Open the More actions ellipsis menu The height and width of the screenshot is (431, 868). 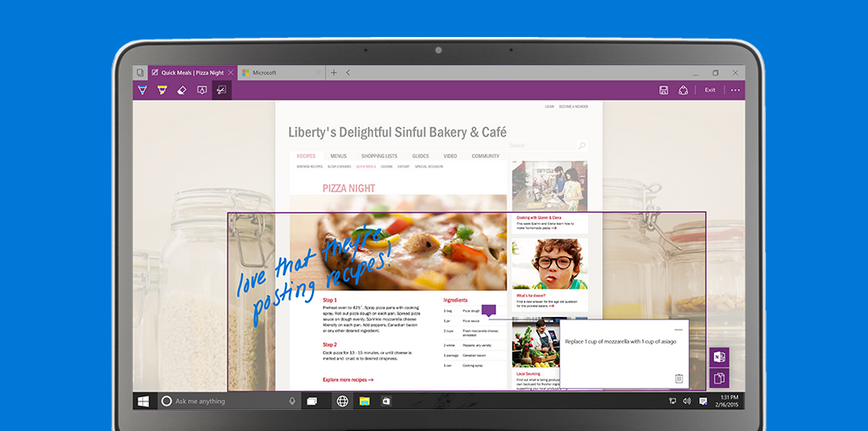point(735,90)
